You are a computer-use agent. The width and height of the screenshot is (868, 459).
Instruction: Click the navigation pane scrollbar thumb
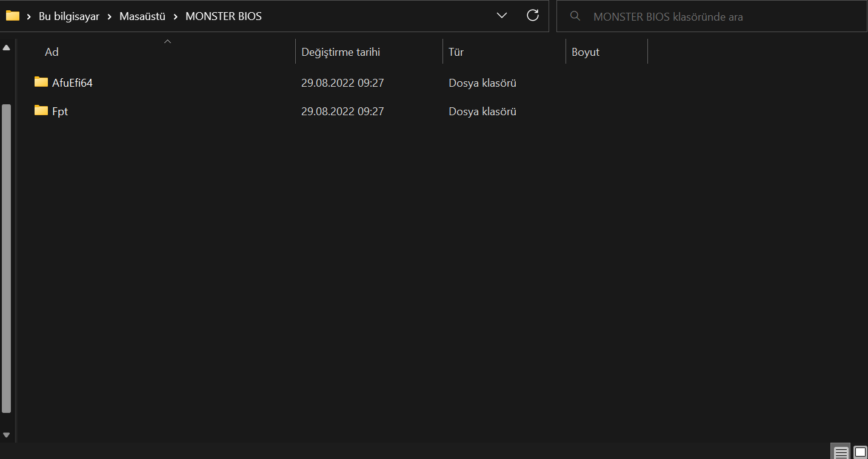[x=7, y=258]
